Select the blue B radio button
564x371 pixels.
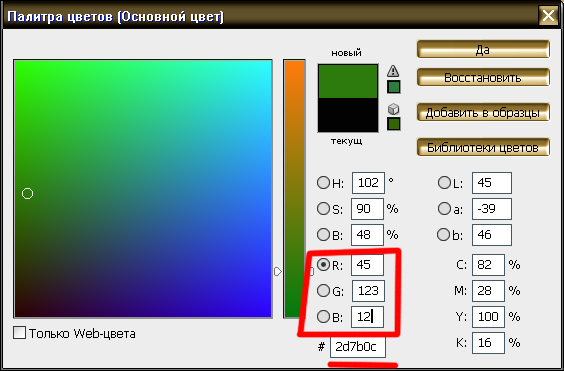[x=323, y=316]
